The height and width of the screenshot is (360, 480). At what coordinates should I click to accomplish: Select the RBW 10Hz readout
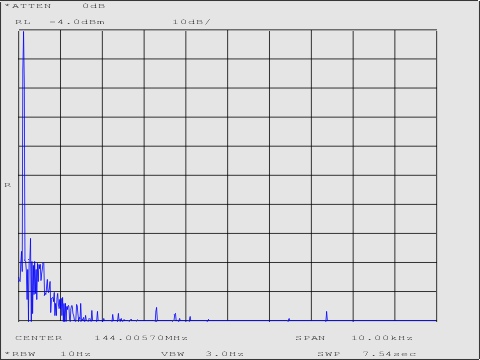(x=48, y=354)
